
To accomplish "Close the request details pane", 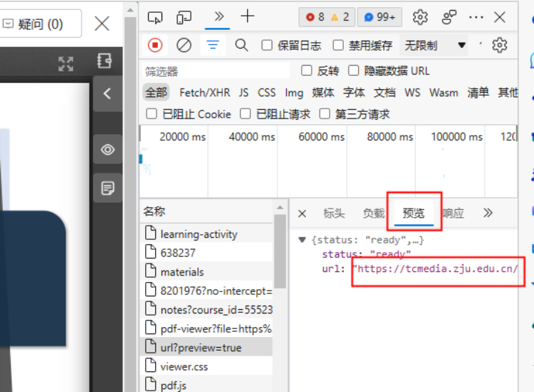I will 302,213.
